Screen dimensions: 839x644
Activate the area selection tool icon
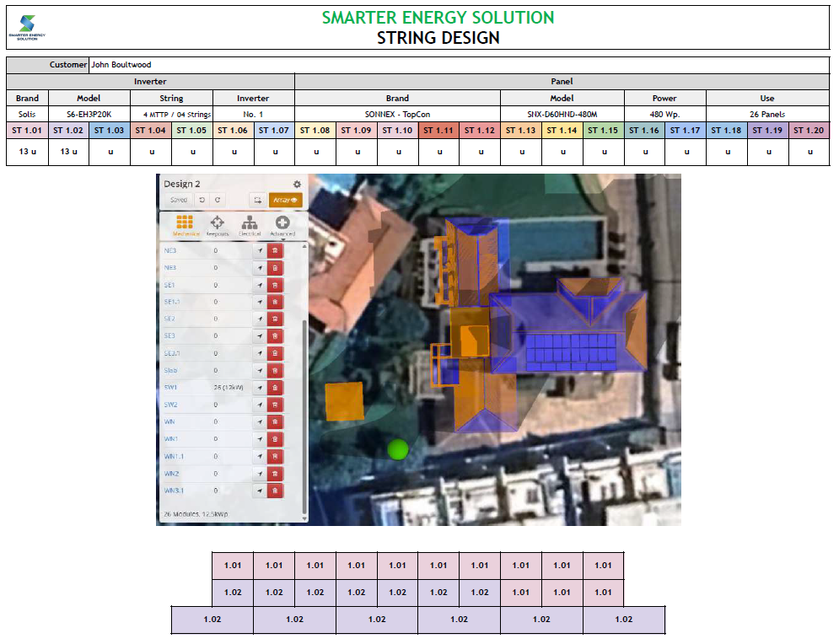(257, 200)
